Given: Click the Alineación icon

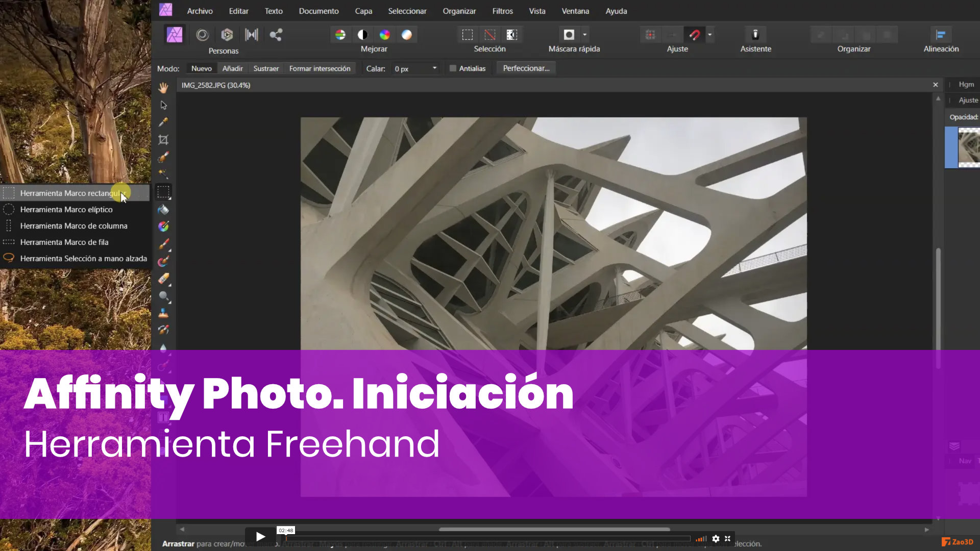Looking at the screenshot, I should tap(941, 35).
